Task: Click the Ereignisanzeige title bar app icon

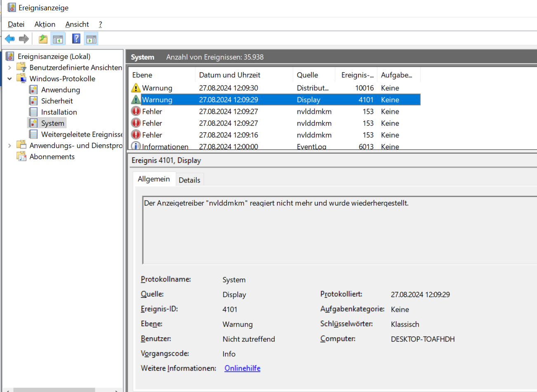Action: point(12,7)
